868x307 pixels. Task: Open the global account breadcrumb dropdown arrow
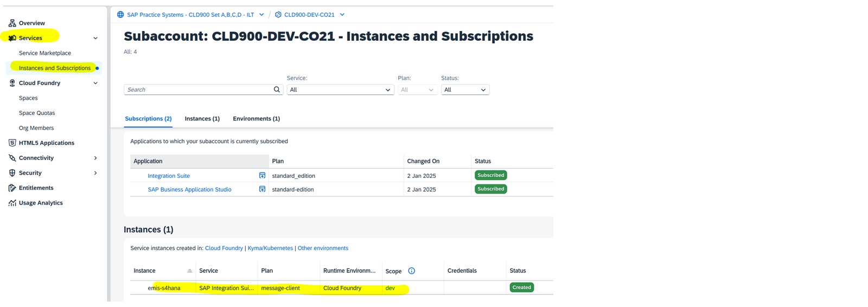click(x=261, y=15)
